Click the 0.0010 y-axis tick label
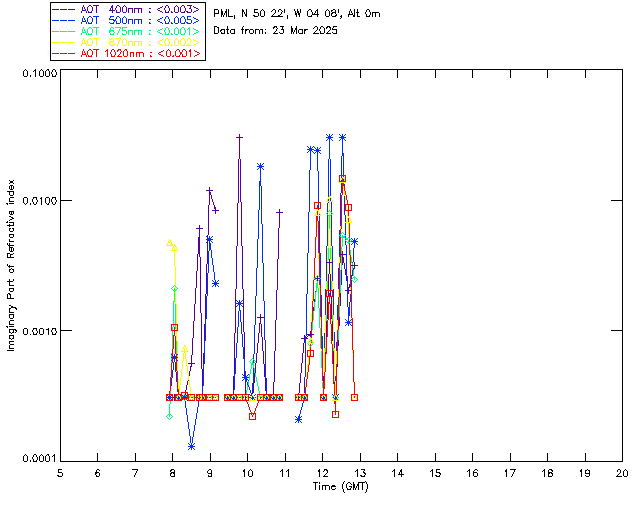Screen dimensions: 640x512 tap(35, 331)
